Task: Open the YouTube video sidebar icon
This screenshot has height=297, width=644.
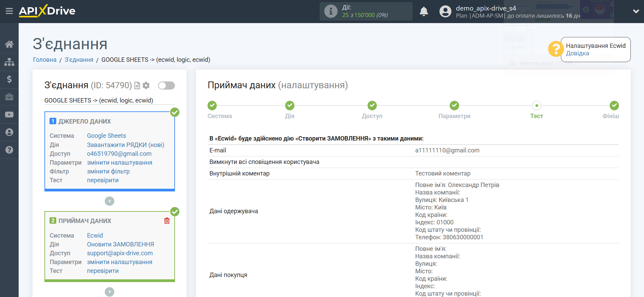Action: click(x=9, y=115)
